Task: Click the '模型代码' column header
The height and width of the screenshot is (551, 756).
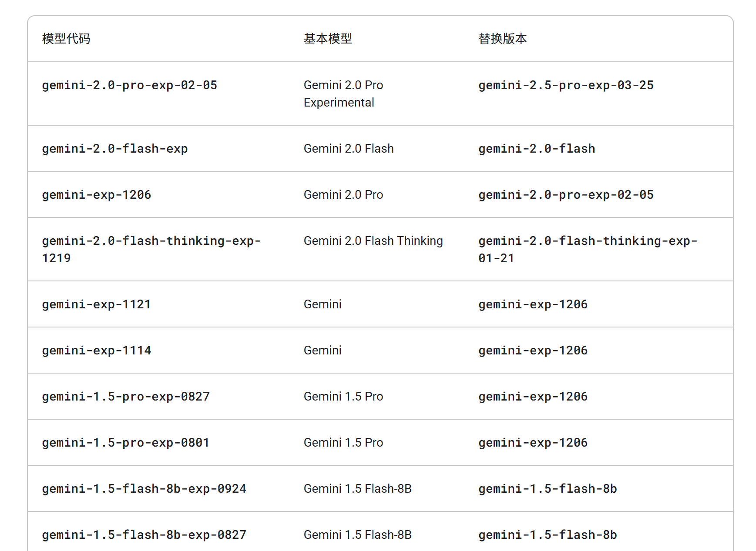Action: coord(66,39)
